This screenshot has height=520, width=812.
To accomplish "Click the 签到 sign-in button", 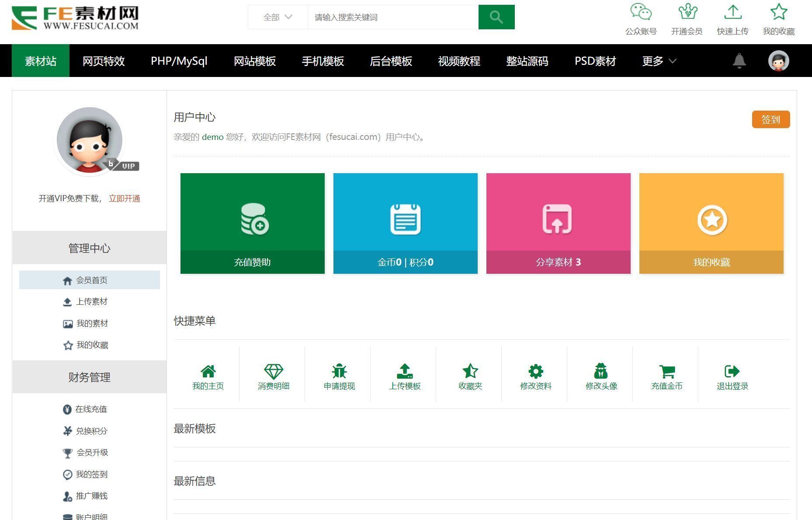I will (x=771, y=119).
